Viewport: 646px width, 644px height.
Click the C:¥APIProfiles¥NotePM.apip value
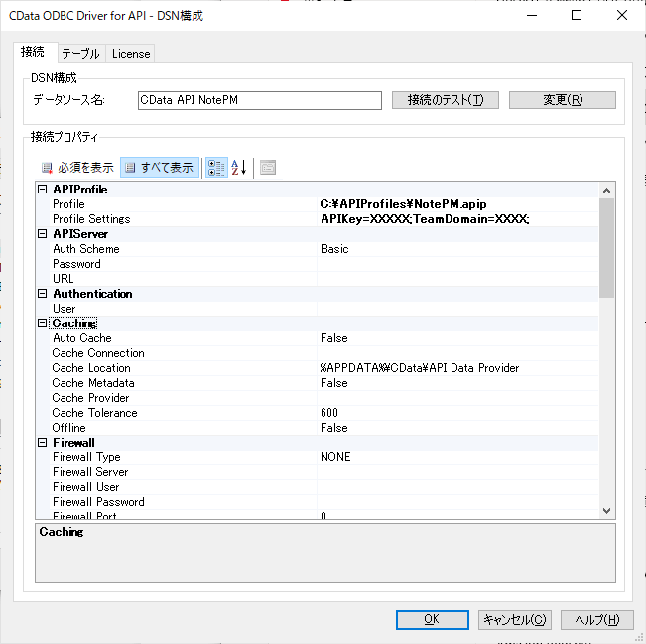click(x=403, y=204)
